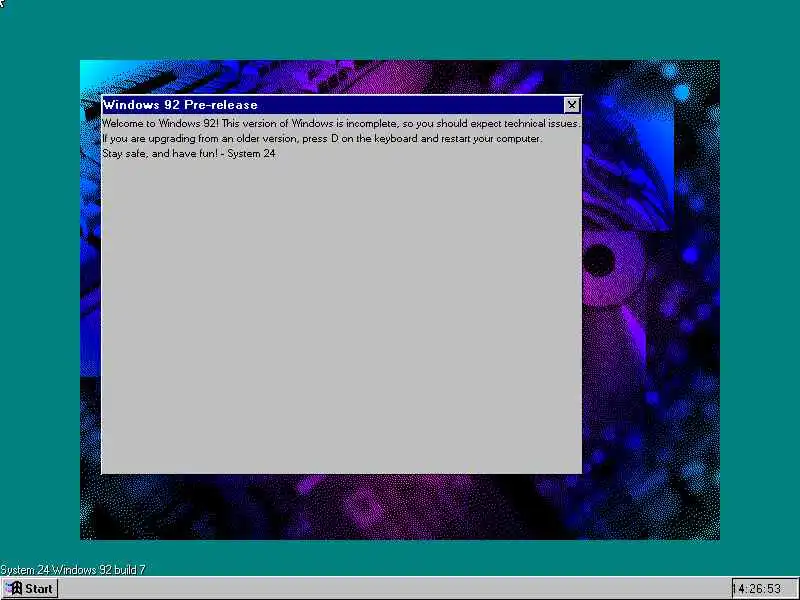800x600 pixels.
Task: Click the line about pressing D to upgrade
Action: (x=322, y=139)
